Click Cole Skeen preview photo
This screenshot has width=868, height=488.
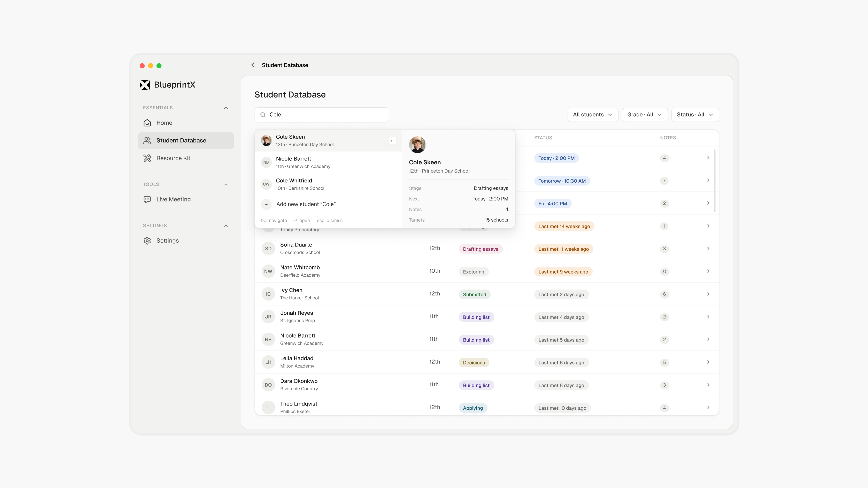click(x=417, y=145)
